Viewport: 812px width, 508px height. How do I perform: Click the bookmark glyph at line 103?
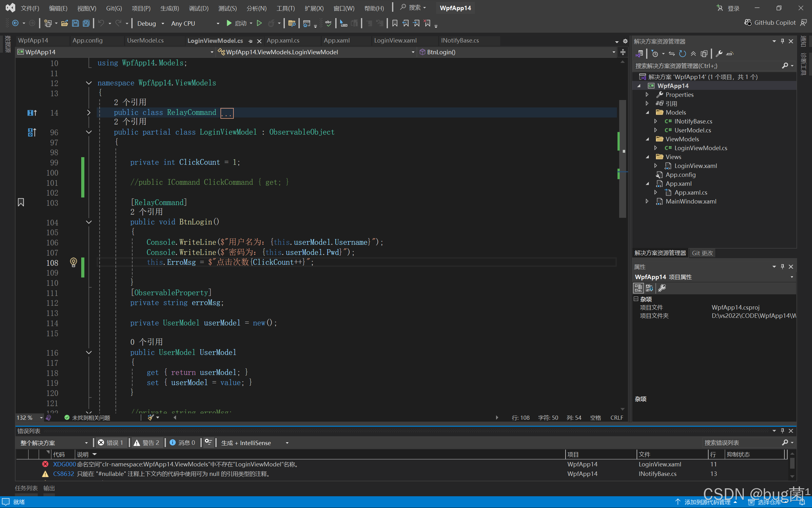[x=21, y=202]
